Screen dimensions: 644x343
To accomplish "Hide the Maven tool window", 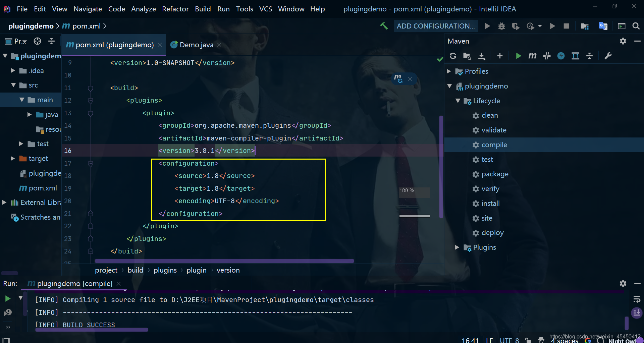I will pos(637,41).
